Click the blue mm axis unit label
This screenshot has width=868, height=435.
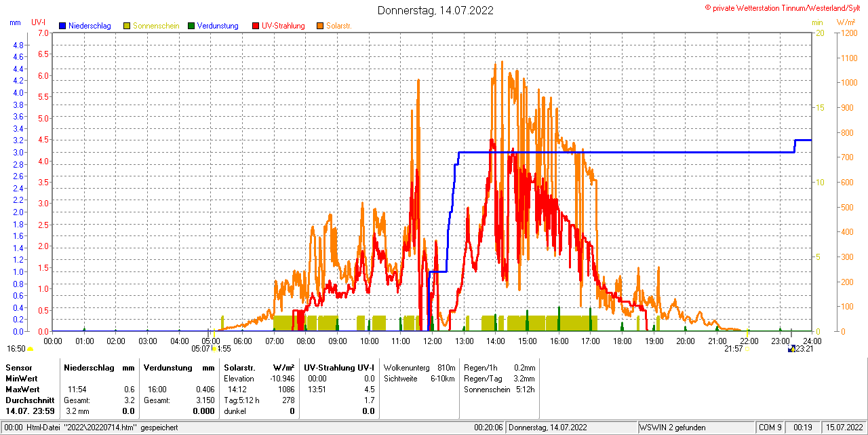point(16,22)
